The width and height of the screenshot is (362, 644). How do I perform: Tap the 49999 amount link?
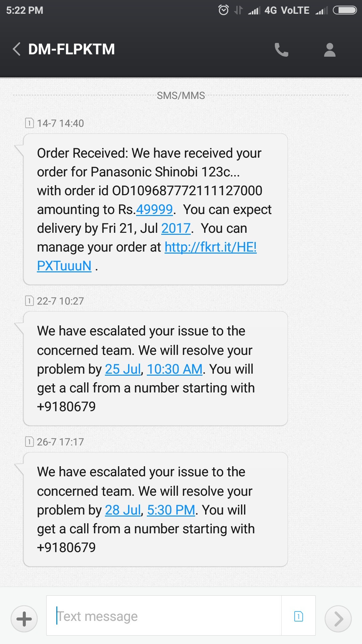coord(154,210)
